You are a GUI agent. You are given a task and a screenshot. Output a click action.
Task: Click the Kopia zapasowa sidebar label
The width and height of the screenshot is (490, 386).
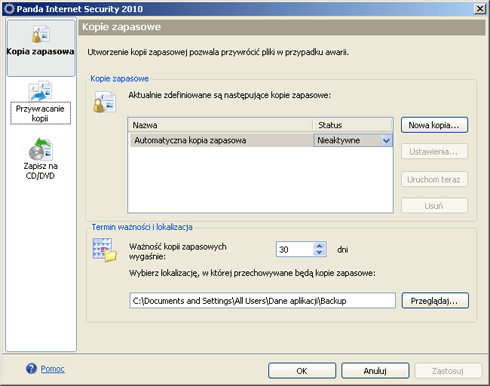(40, 51)
